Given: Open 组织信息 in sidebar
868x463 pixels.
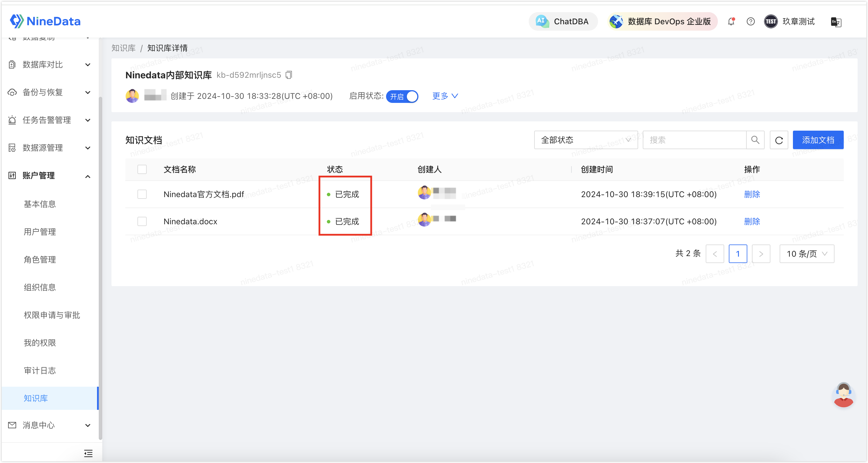Looking at the screenshot, I should pyautogui.click(x=40, y=287).
